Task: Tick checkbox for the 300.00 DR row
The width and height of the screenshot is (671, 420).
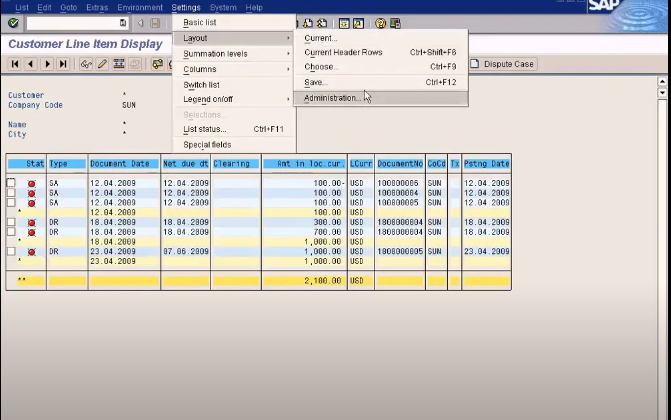Action: (11, 222)
